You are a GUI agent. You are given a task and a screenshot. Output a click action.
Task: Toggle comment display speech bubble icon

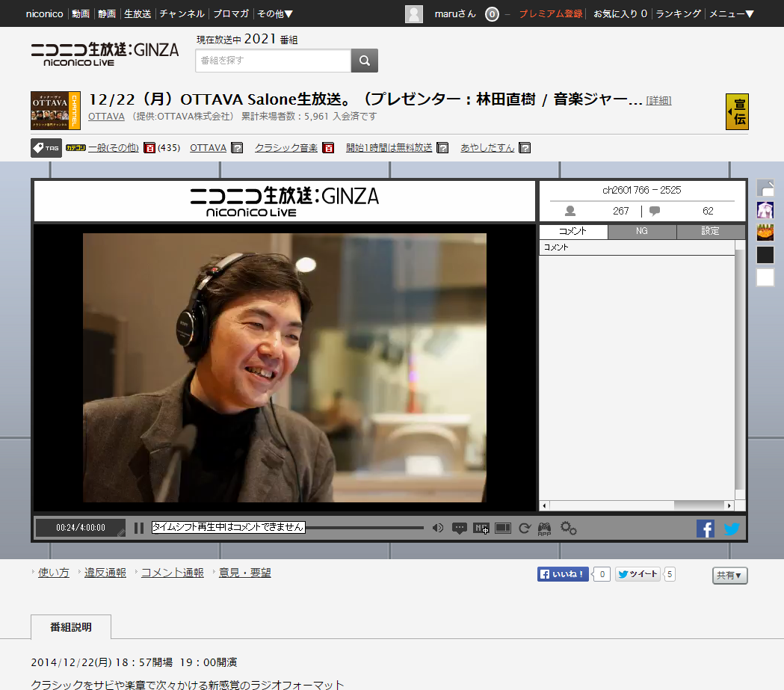[460, 529]
